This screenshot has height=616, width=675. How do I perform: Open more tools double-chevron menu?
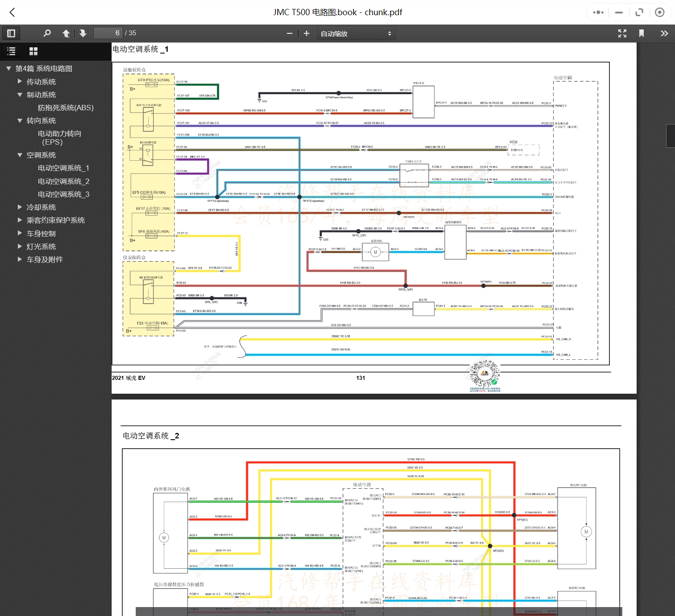point(664,33)
